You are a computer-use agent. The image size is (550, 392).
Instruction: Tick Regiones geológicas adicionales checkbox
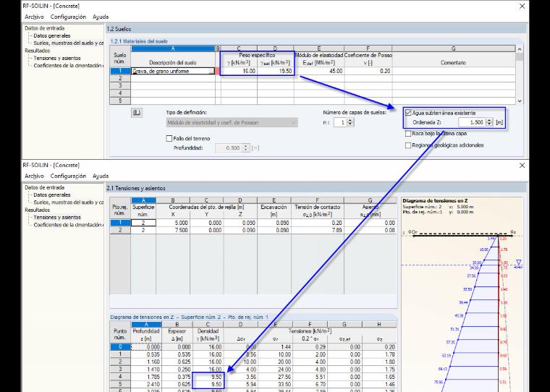click(x=408, y=145)
